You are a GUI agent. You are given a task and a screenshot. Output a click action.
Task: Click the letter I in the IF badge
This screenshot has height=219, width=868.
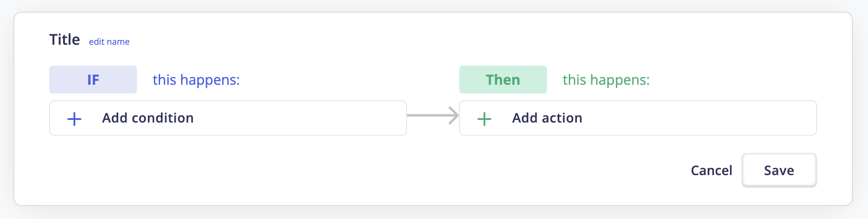pos(89,80)
